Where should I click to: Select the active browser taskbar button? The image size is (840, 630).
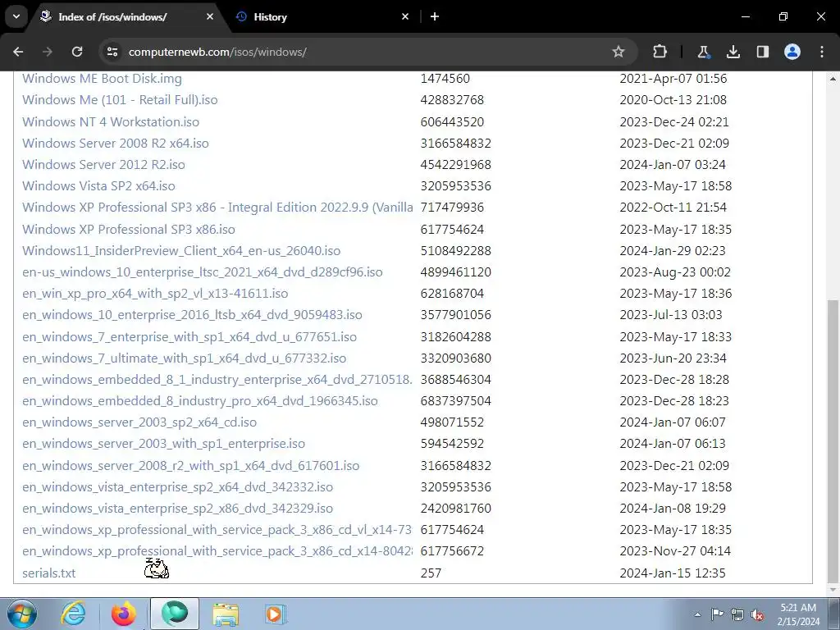click(174, 614)
